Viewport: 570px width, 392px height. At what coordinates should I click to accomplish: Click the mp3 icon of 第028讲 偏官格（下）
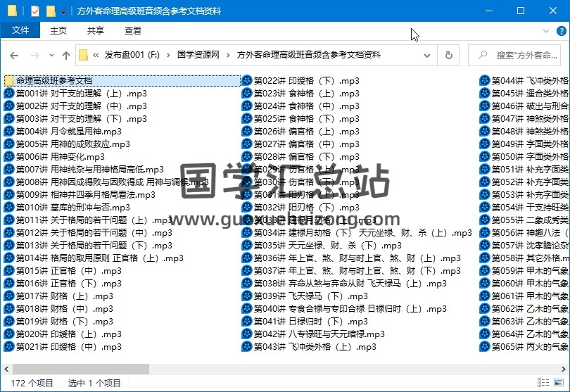tap(247, 157)
